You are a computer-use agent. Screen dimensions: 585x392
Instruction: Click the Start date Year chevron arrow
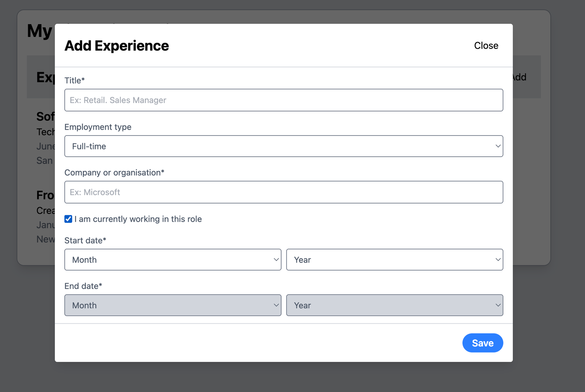[x=498, y=259]
